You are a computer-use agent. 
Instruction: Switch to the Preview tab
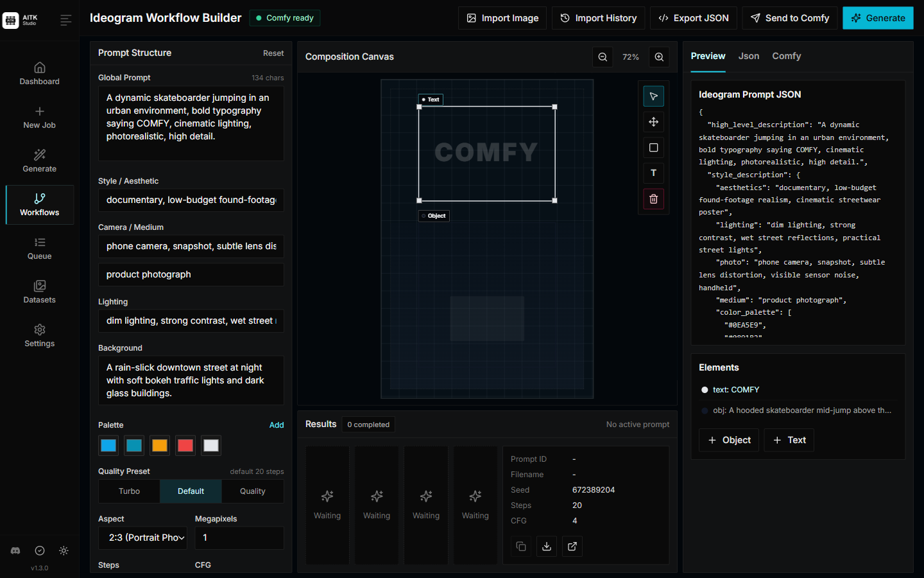[708, 57]
